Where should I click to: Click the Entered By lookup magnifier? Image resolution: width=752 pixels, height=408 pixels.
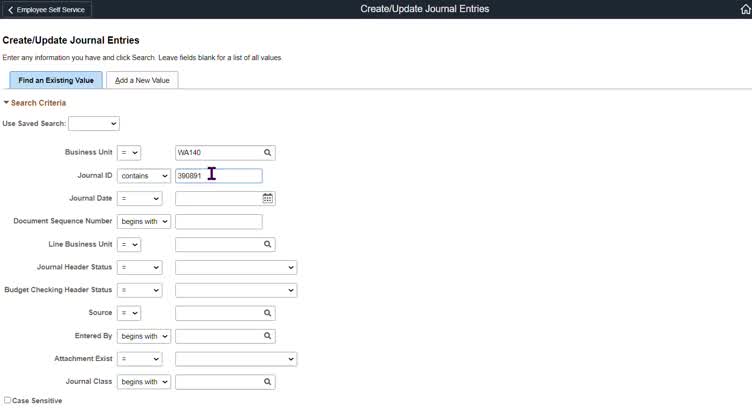(268, 336)
